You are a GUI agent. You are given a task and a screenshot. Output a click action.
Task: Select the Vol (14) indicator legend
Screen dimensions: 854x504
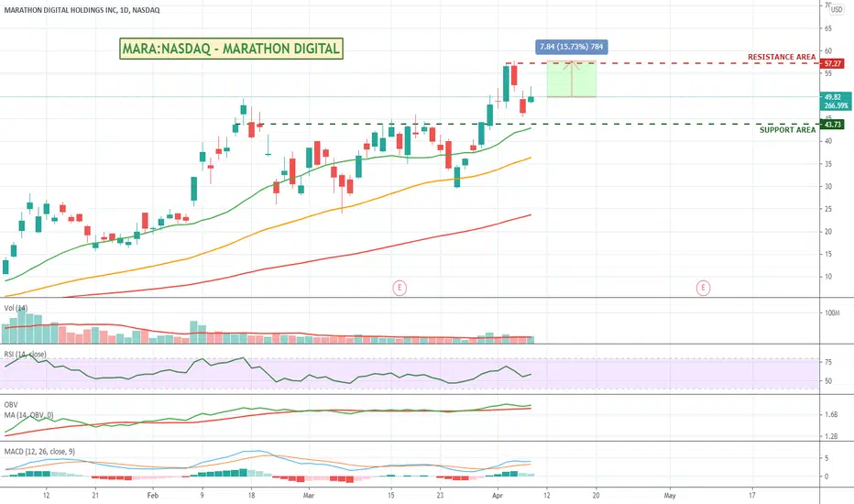(16, 308)
